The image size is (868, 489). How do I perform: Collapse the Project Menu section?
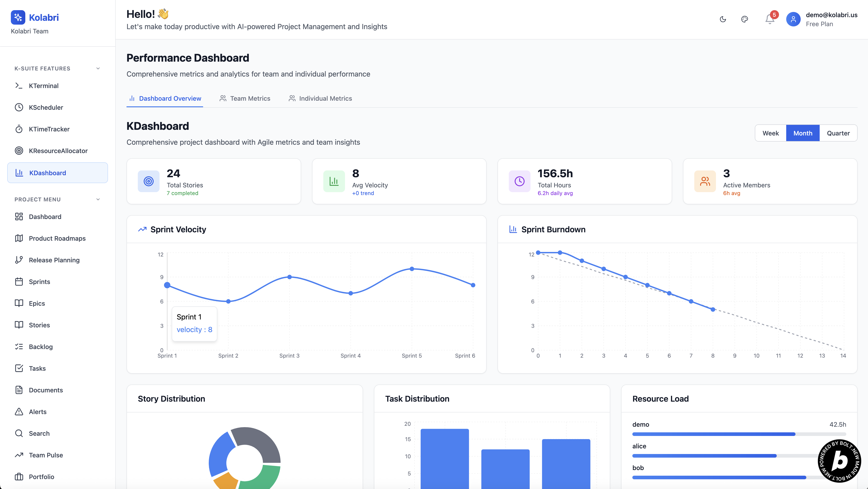coord(98,199)
